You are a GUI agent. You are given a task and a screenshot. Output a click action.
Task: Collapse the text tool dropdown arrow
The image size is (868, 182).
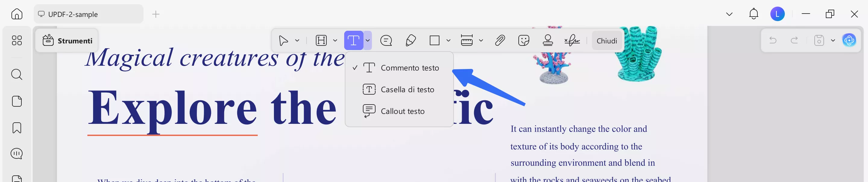pyautogui.click(x=368, y=40)
